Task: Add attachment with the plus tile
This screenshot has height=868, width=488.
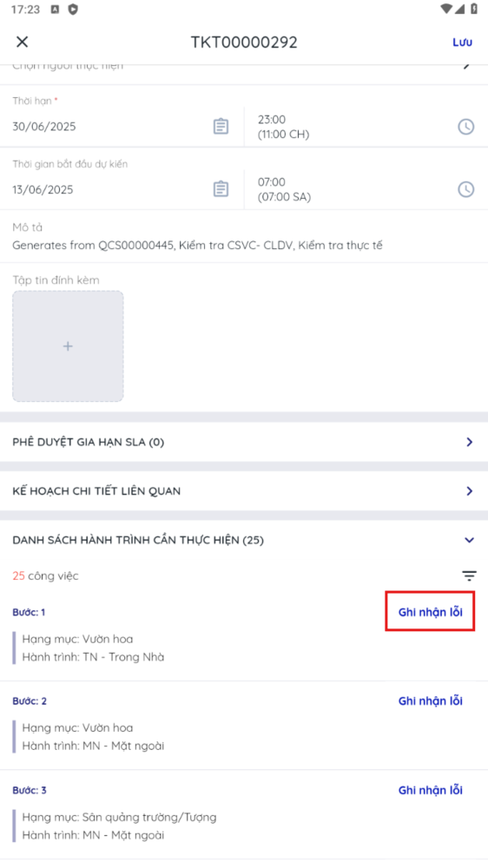Action: (68, 346)
